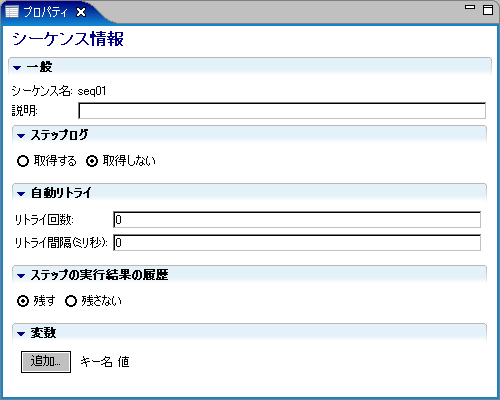Click the 値 column label

[123, 362]
